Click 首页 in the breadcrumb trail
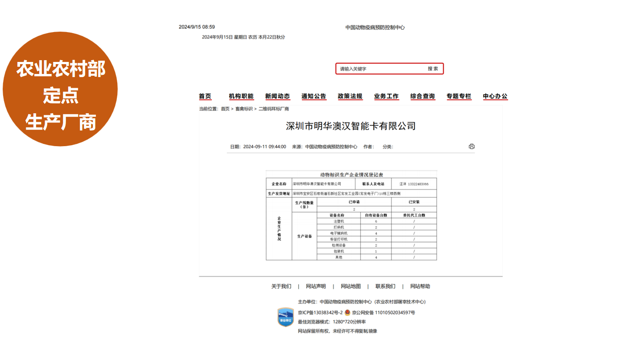This screenshot has width=644, height=352. (x=225, y=109)
